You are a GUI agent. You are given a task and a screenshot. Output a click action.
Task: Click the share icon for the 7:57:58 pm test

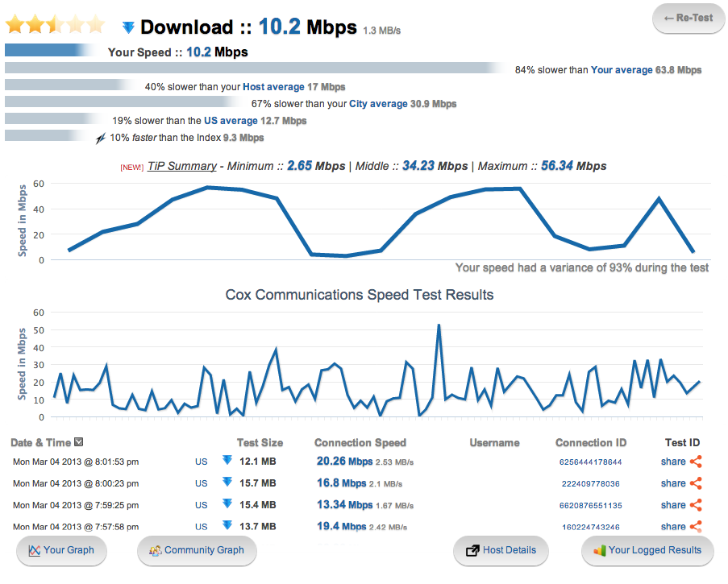point(696,527)
